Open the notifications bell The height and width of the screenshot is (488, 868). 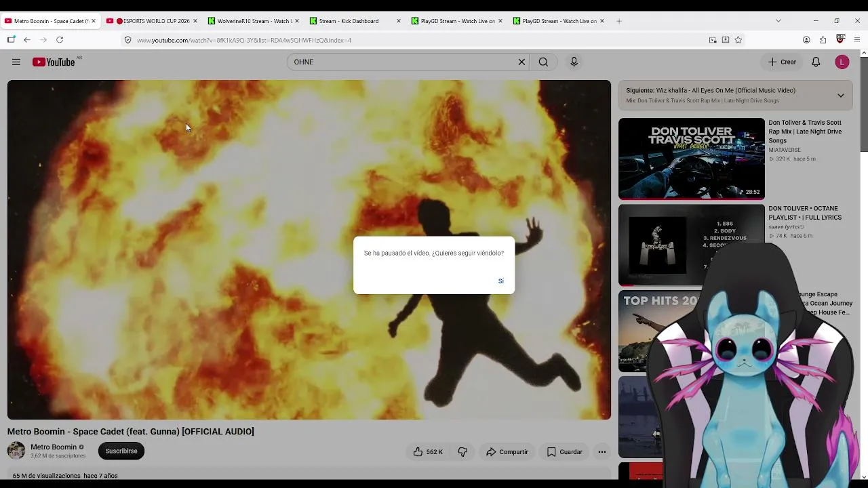click(x=816, y=62)
